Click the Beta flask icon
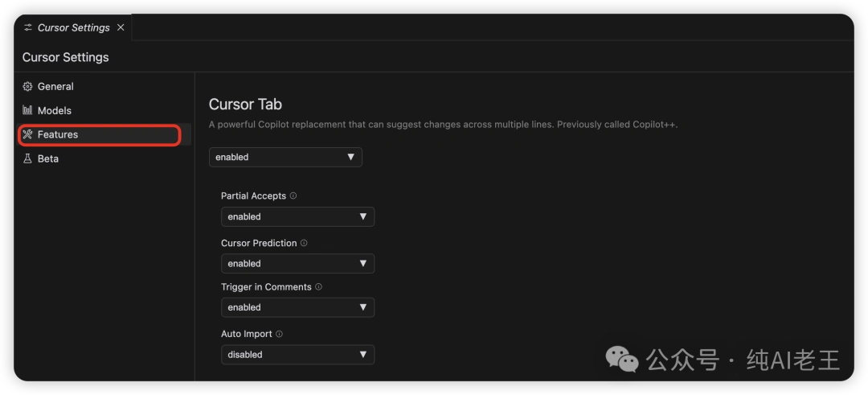 click(x=27, y=159)
